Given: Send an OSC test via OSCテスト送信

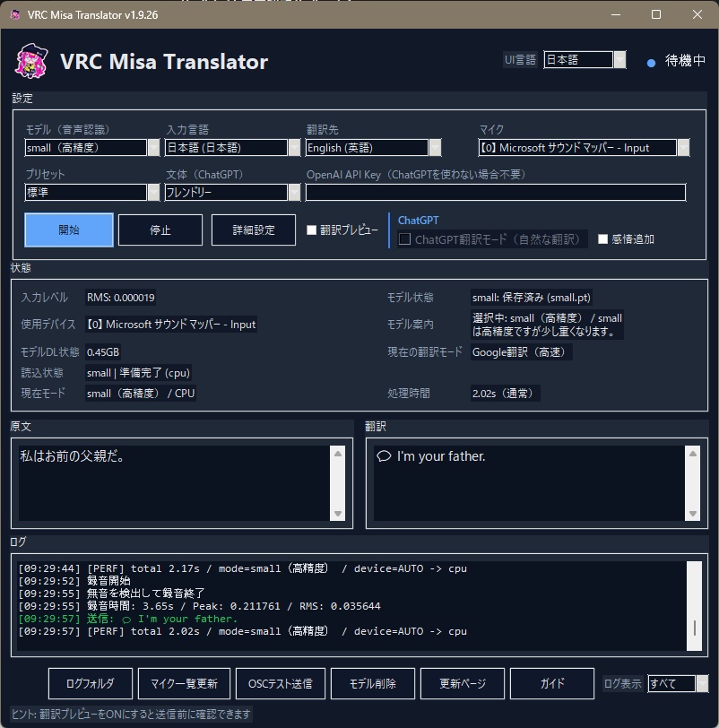Looking at the screenshot, I should [280, 682].
